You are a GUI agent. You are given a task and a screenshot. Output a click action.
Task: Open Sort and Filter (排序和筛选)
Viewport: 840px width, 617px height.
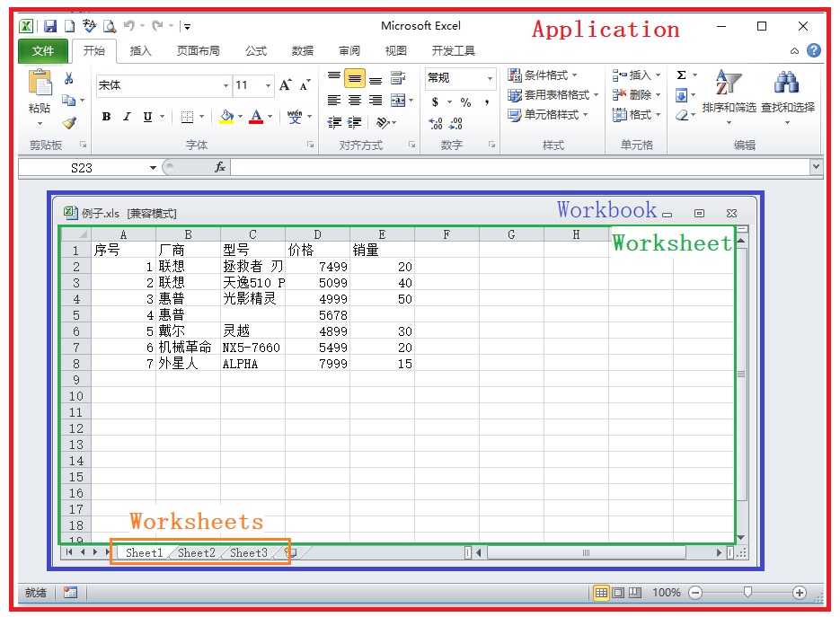point(729,96)
